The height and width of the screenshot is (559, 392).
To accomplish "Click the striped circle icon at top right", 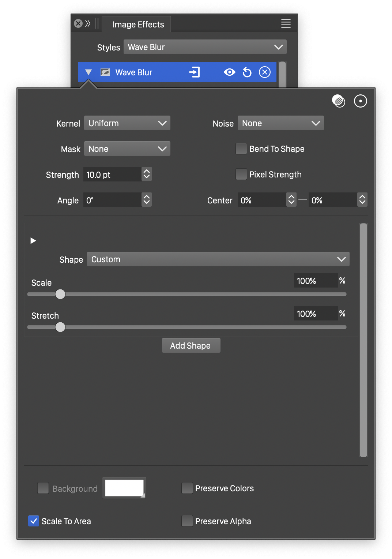I will [x=339, y=101].
